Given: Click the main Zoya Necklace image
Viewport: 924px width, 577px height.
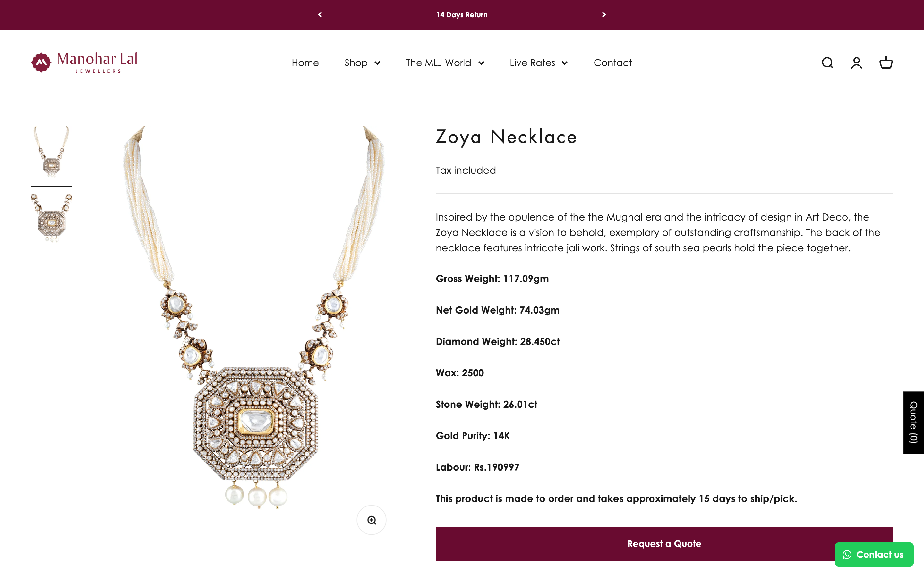Looking at the screenshot, I should coord(252,324).
